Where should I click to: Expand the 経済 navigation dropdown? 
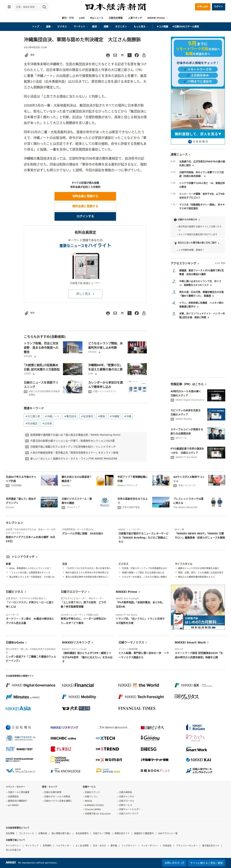coord(96,26)
